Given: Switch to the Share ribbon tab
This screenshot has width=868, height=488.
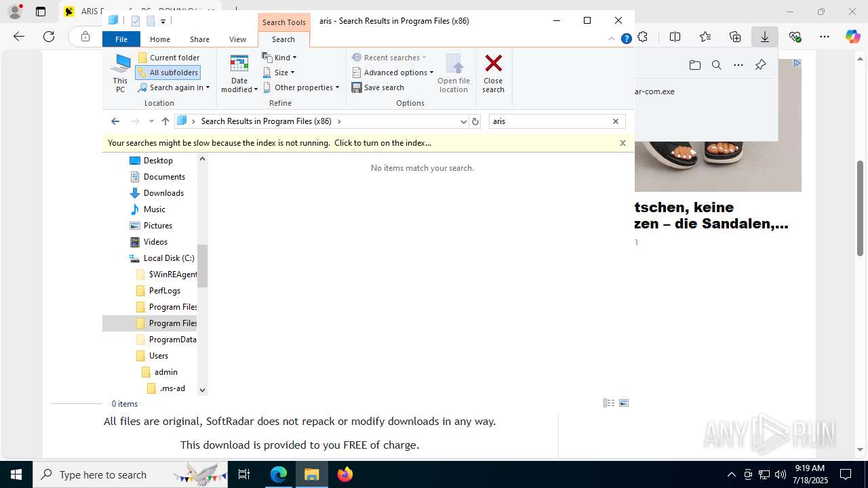Looking at the screenshot, I should pyautogui.click(x=199, y=39).
